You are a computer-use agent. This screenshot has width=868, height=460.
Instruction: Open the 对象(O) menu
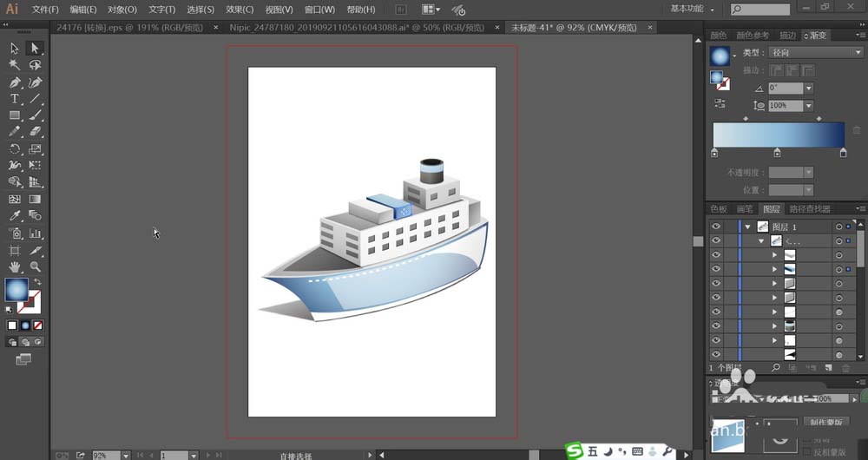pos(122,10)
